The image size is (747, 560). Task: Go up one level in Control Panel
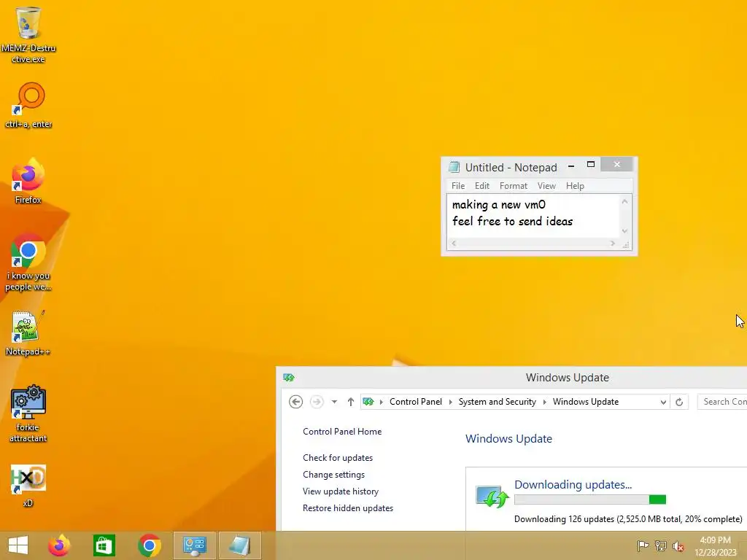tap(351, 402)
